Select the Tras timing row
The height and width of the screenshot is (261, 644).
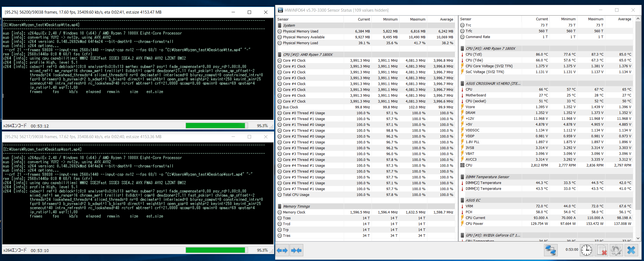[x=366, y=235]
